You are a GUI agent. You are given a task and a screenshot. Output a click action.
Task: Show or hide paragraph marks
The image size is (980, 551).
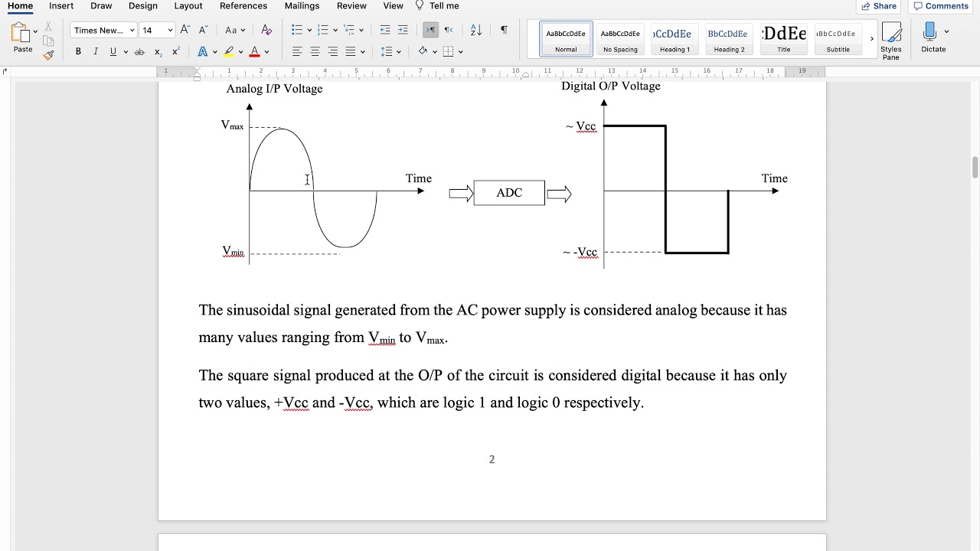[x=504, y=30]
